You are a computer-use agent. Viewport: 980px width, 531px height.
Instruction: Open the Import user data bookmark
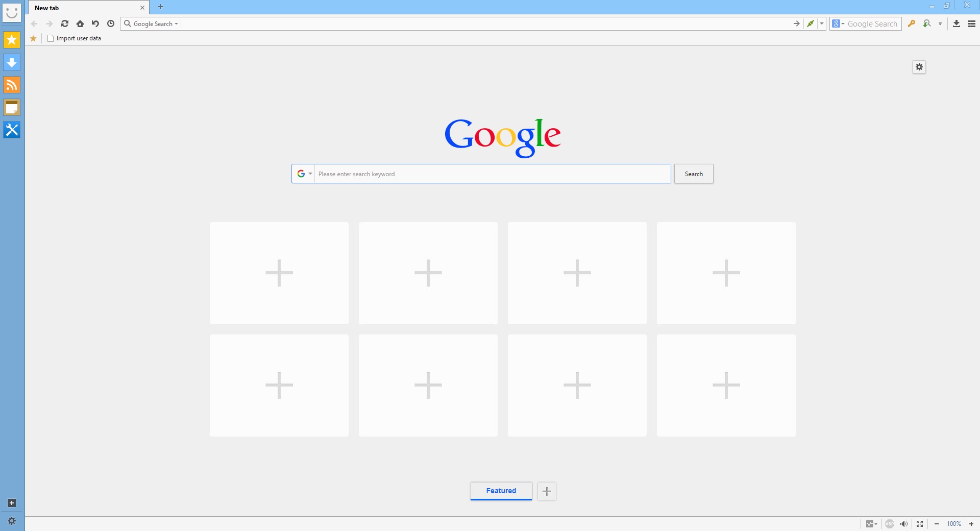(74, 38)
